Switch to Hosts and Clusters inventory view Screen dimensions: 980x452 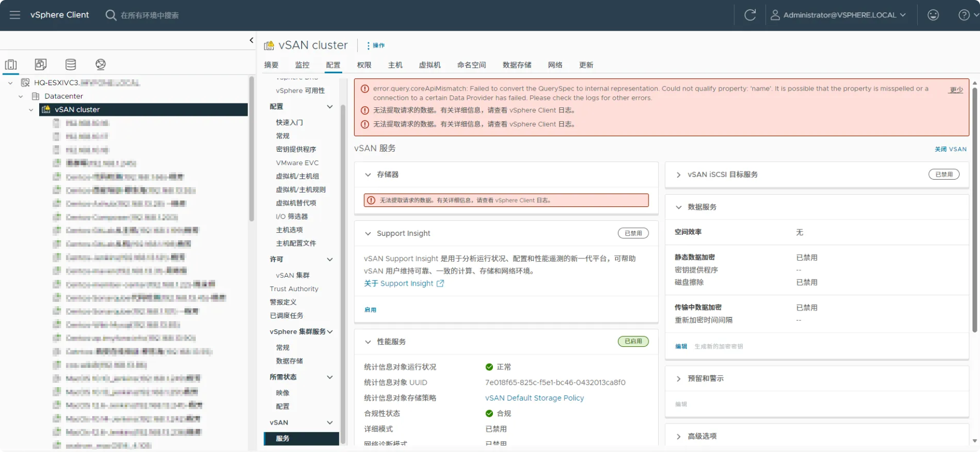pyautogui.click(x=11, y=64)
